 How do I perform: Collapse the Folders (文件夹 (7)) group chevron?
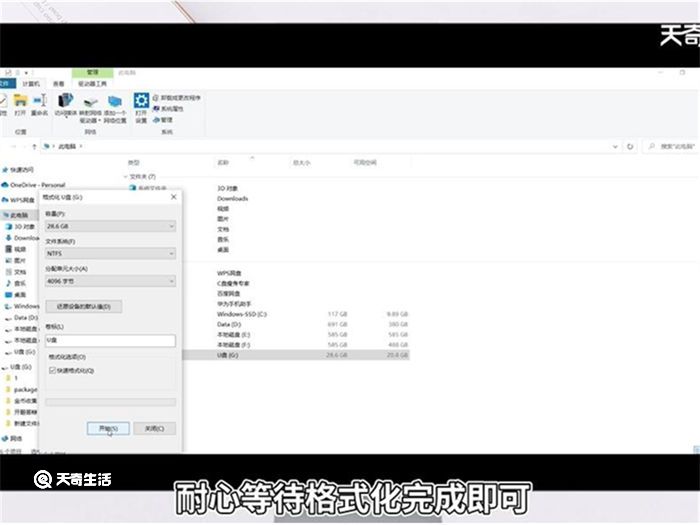125,177
